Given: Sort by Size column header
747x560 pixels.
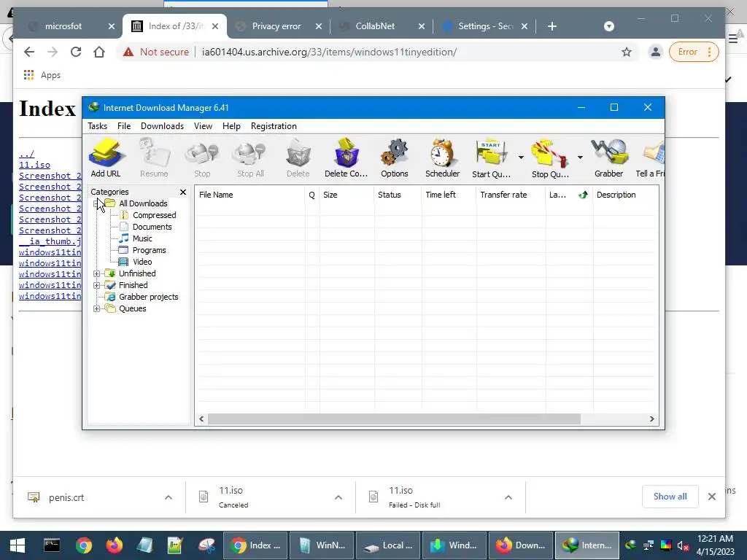Looking at the screenshot, I should (x=347, y=195).
